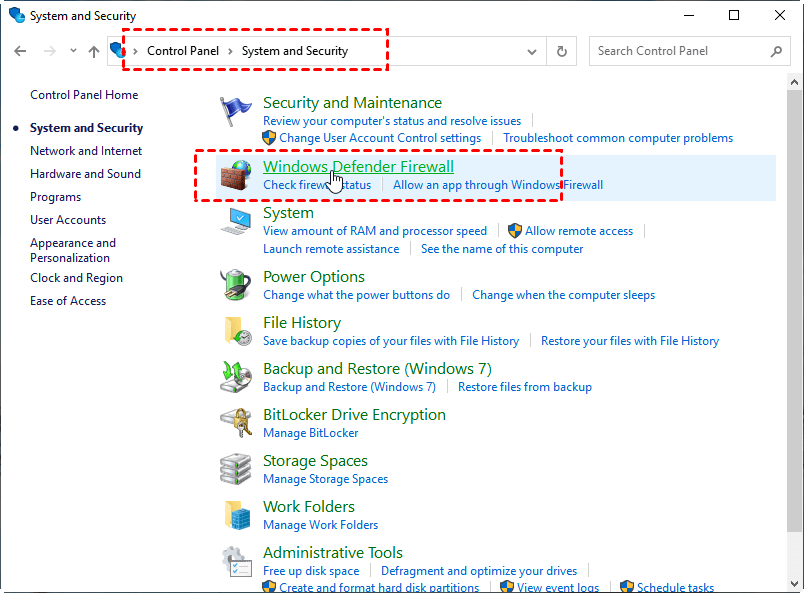Open User Accounts category
804x593 pixels.
pos(68,220)
